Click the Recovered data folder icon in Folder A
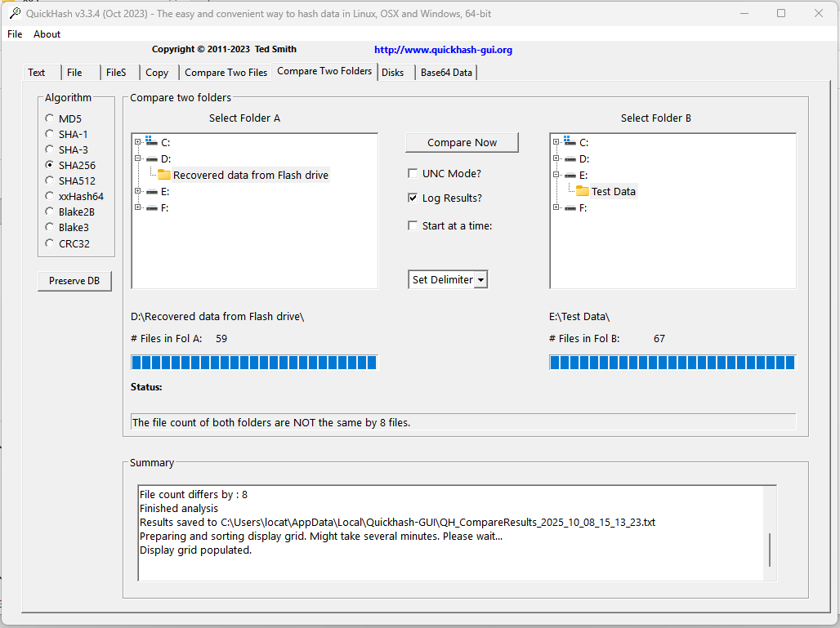This screenshot has height=628, width=840. pyautogui.click(x=163, y=175)
